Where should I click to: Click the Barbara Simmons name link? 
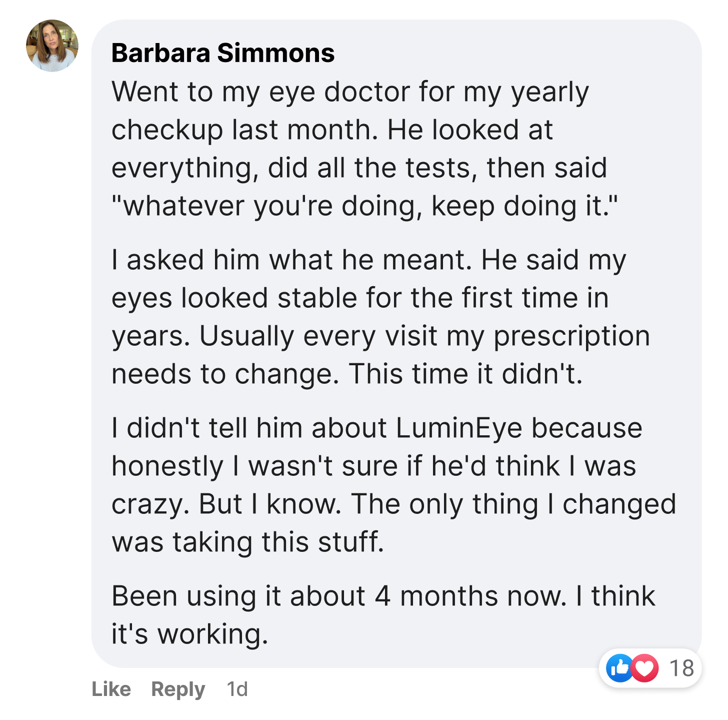point(223,53)
